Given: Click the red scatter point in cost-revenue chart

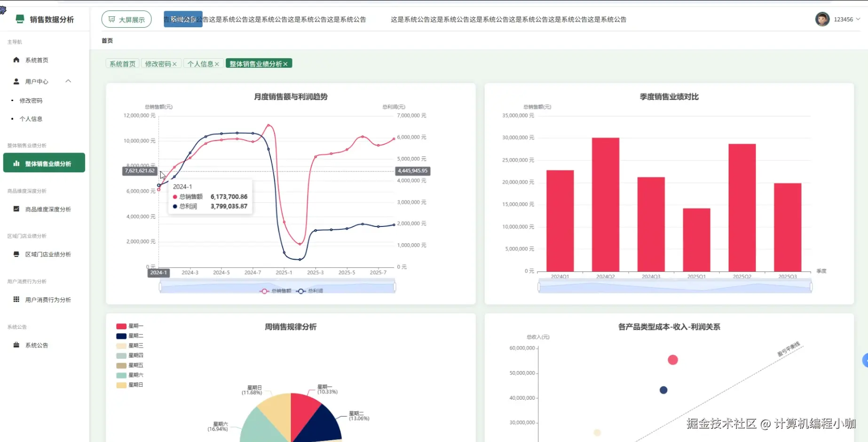Looking at the screenshot, I should coord(673,360).
